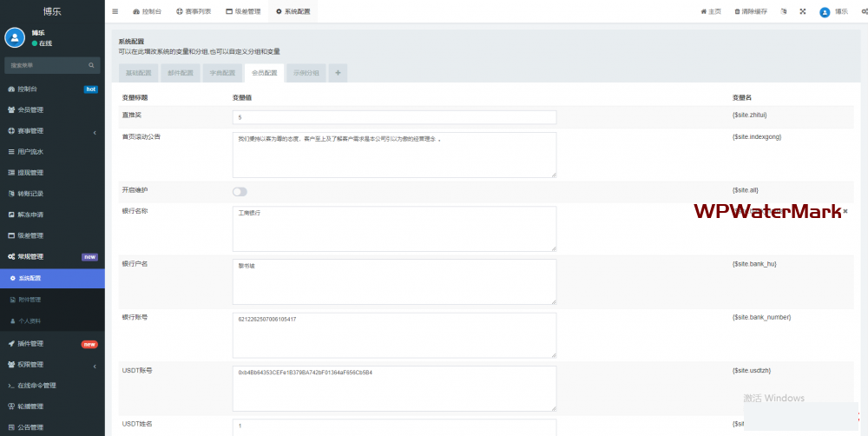868x436 pixels.
Task: Click the language switch icon in header
Action: 784,12
